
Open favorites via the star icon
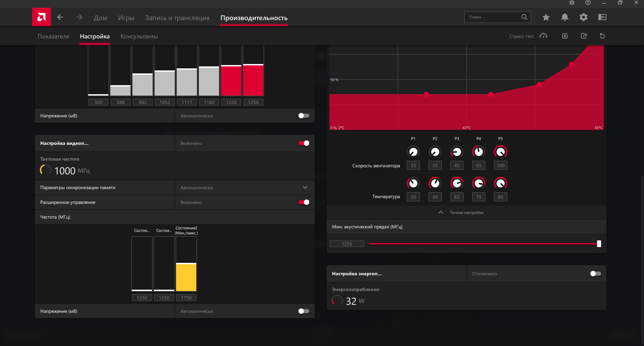click(546, 17)
